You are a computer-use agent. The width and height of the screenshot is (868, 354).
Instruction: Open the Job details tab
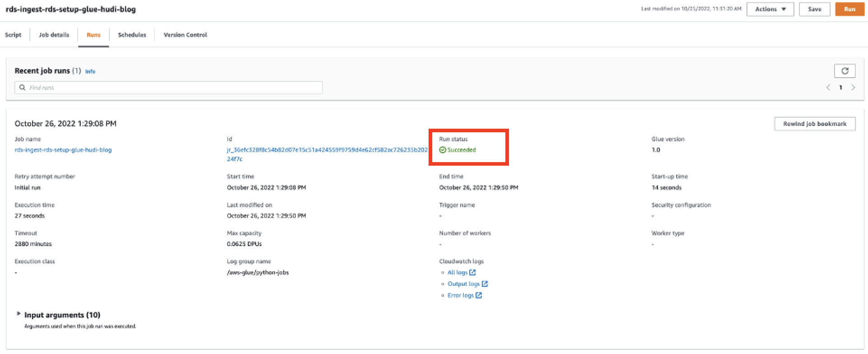coord(54,35)
